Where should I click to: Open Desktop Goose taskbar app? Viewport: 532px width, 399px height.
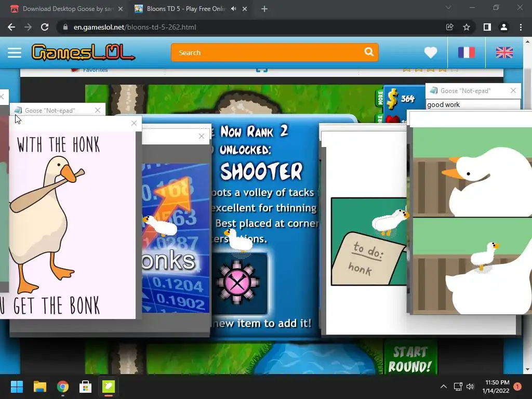[109, 387]
